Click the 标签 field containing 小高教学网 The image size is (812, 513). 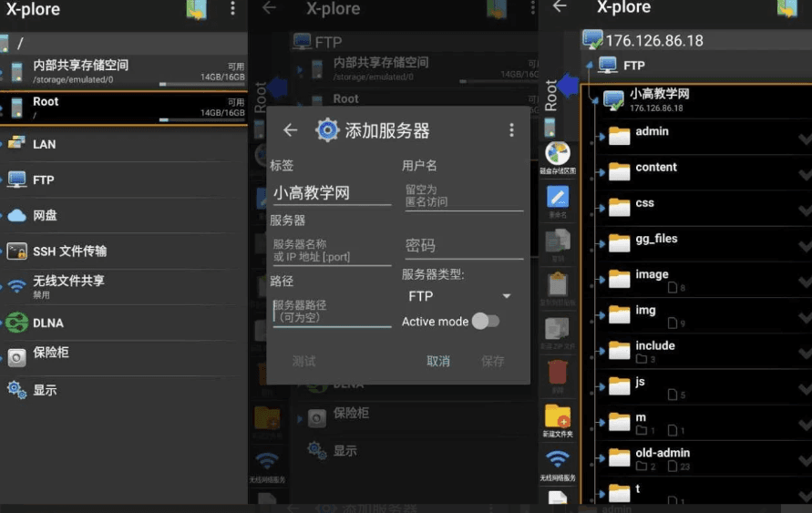332,193
